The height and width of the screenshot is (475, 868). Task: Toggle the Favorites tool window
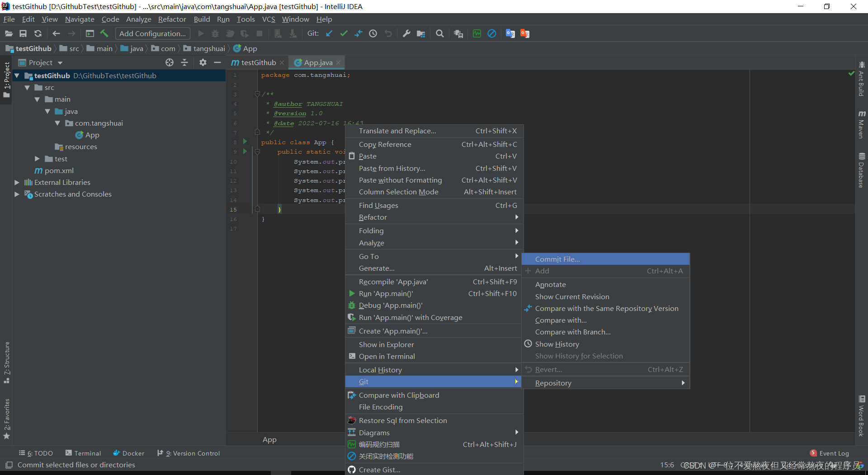coord(6,419)
